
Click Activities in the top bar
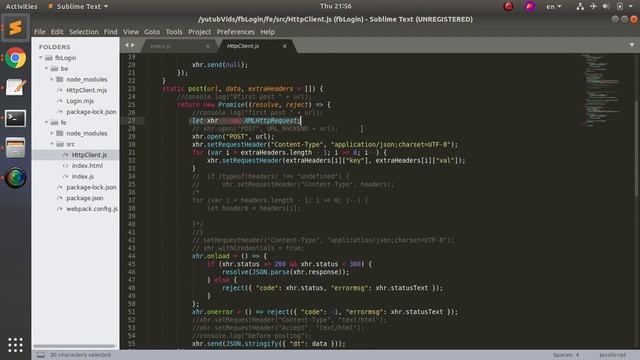pyautogui.click(x=21, y=6)
